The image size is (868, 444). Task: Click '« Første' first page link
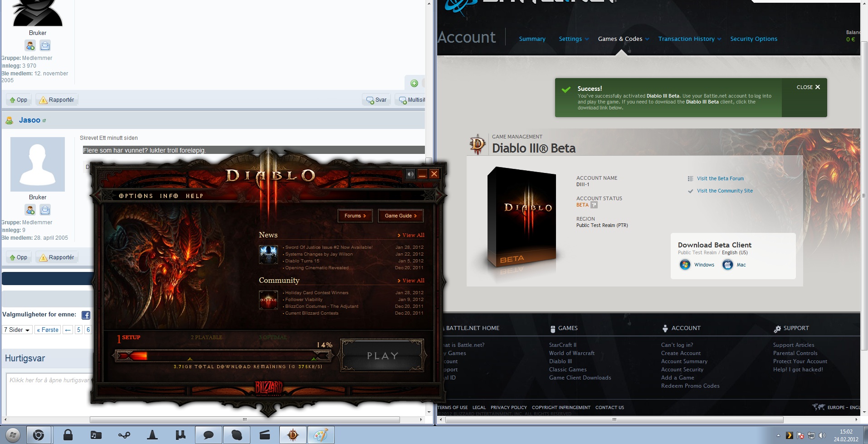tap(48, 330)
